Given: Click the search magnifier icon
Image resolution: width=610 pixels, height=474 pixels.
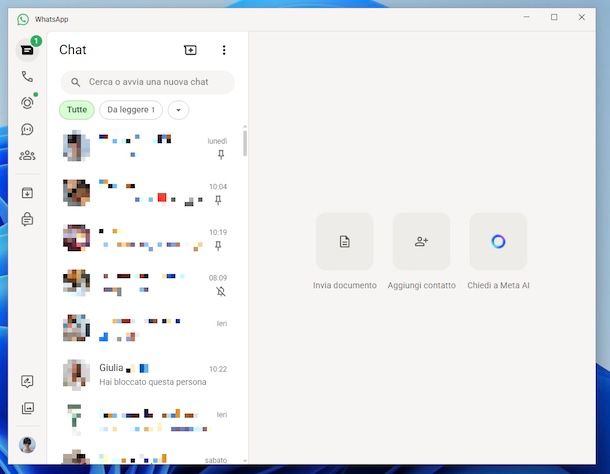Looking at the screenshot, I should (x=75, y=82).
